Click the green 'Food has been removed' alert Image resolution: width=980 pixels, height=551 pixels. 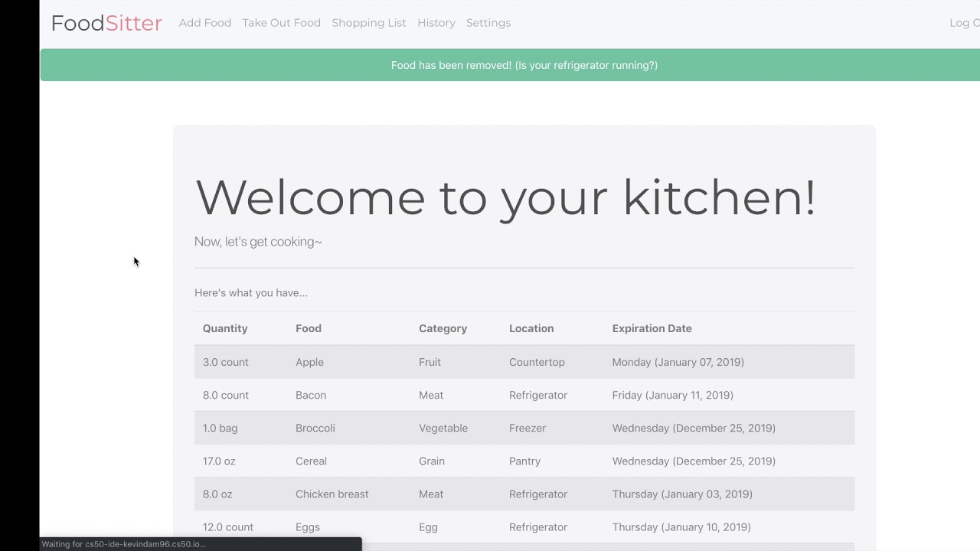point(510,65)
